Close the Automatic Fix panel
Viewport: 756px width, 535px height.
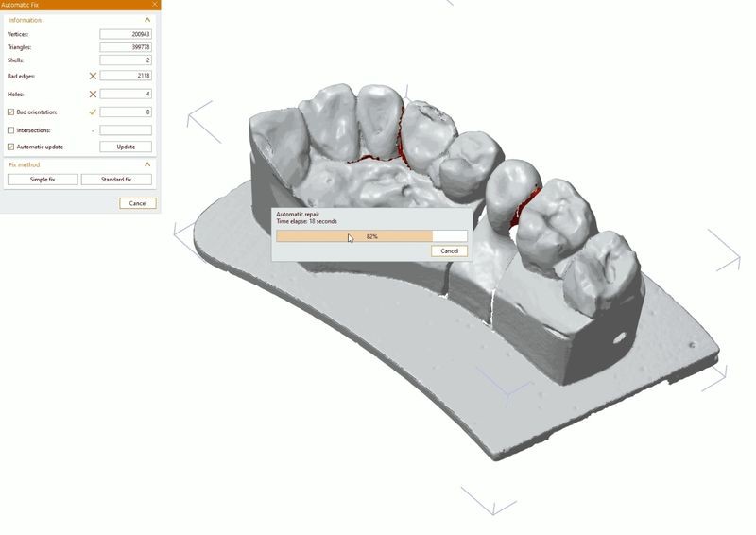pyautogui.click(x=154, y=5)
